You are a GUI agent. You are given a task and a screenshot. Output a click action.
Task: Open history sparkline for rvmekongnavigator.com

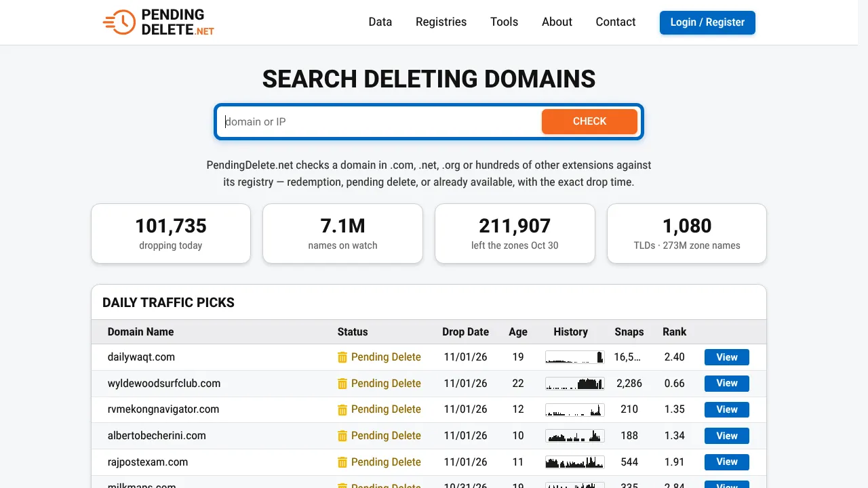pos(575,409)
